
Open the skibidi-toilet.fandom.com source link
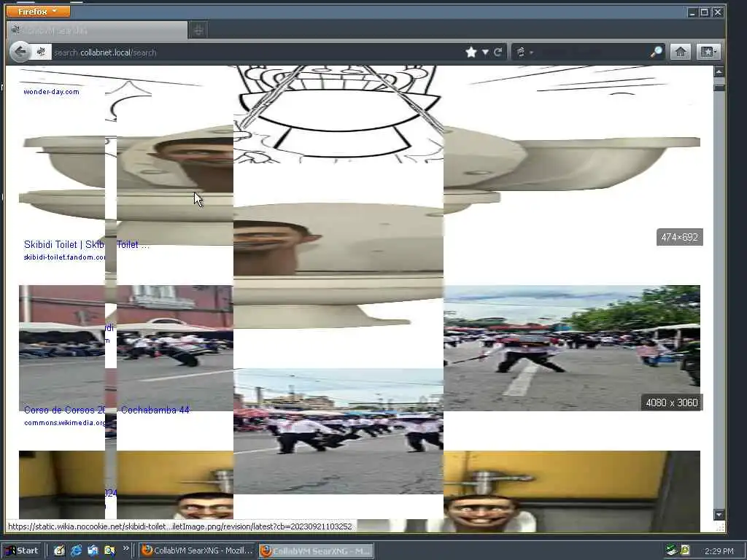(x=64, y=257)
